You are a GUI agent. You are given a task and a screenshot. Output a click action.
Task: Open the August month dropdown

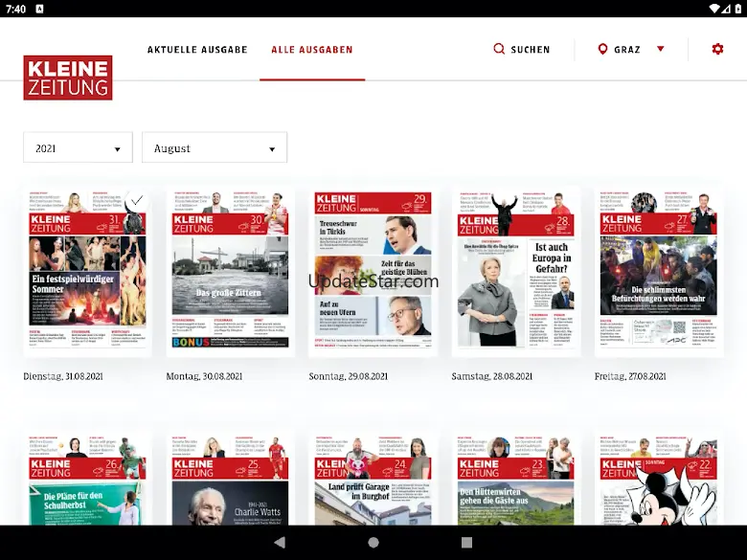click(x=215, y=147)
